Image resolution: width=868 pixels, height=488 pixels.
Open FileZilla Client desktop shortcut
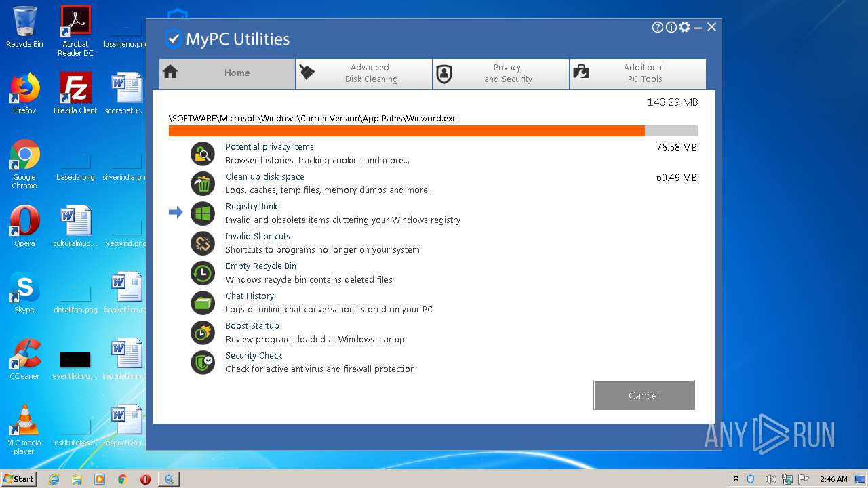[x=75, y=94]
